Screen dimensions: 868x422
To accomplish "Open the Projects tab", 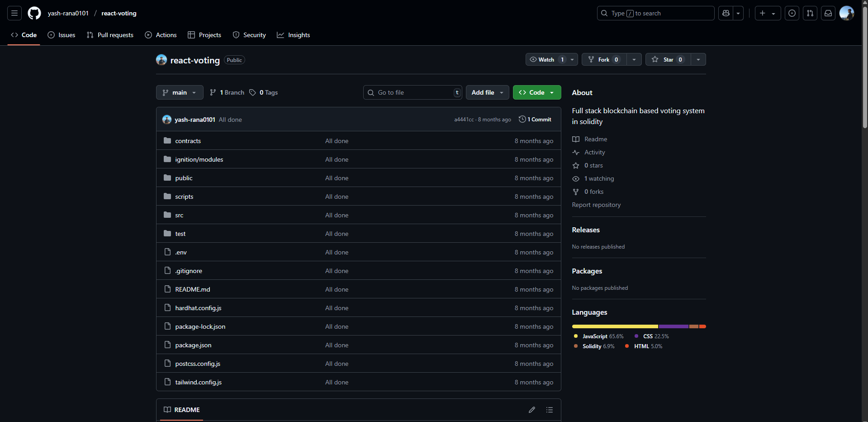I will pyautogui.click(x=204, y=35).
